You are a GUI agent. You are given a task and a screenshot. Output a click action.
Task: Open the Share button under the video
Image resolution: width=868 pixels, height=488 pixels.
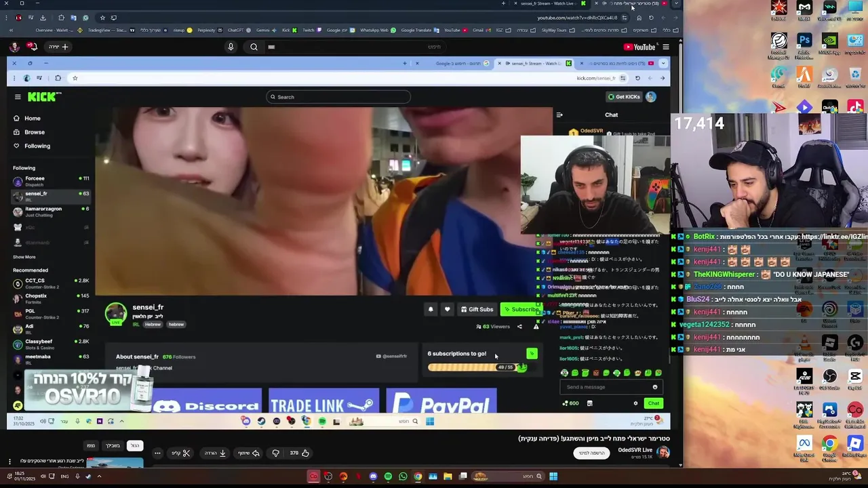pyautogui.click(x=249, y=453)
